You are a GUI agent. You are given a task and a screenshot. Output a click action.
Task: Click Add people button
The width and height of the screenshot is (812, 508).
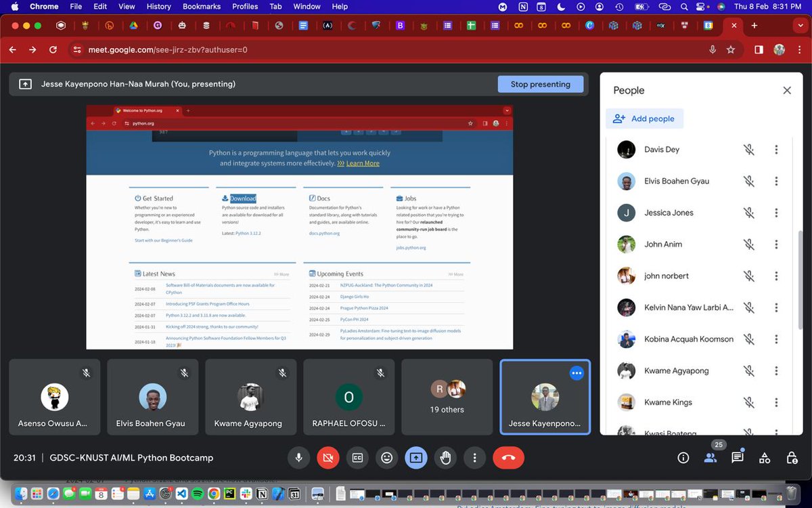click(644, 119)
